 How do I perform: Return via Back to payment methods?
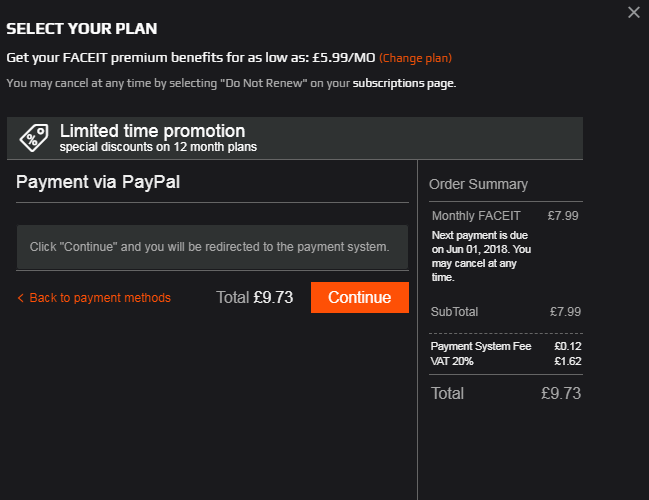click(x=100, y=298)
